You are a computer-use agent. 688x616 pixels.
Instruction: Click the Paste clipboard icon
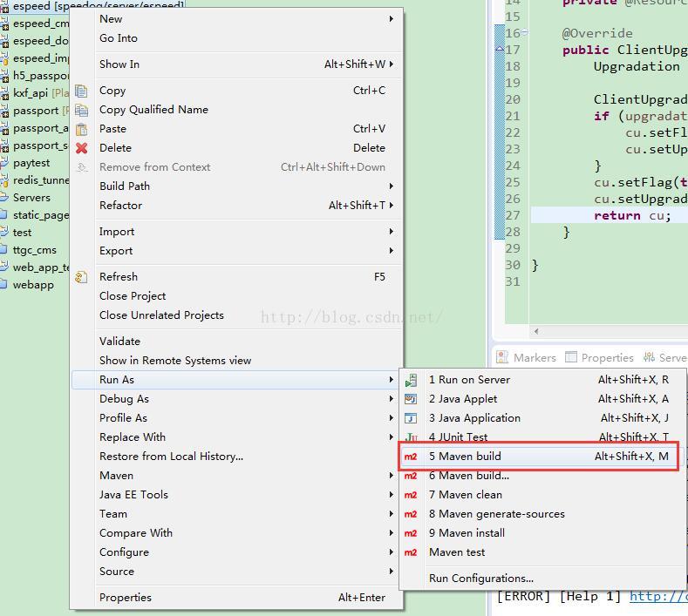[81, 129]
